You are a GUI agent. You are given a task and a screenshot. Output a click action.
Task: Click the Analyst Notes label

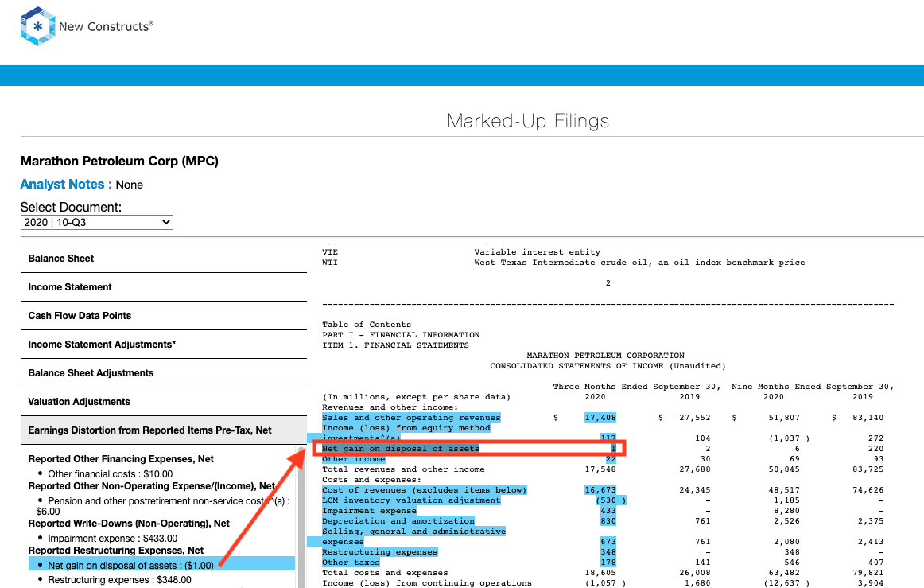pyautogui.click(x=66, y=185)
